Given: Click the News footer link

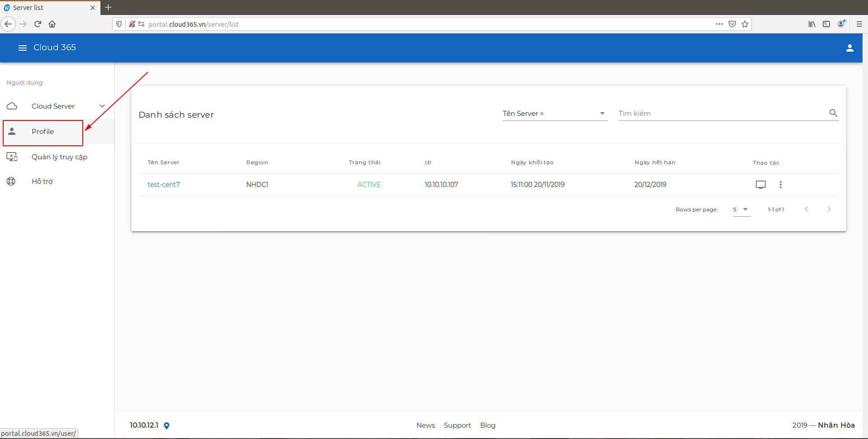Looking at the screenshot, I should (426, 425).
